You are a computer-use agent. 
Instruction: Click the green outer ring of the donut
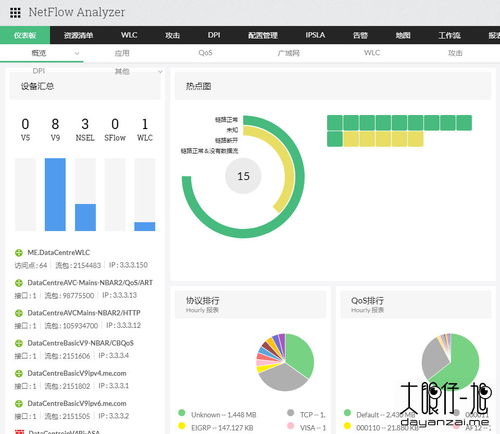[243, 233]
